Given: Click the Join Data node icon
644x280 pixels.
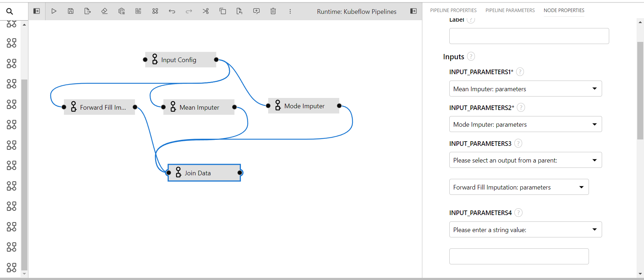Looking at the screenshot, I should coord(178,172).
